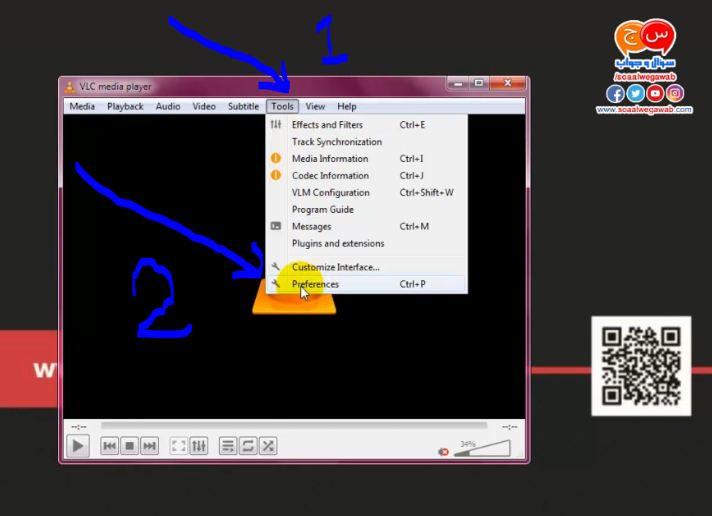Open Media Information
The height and width of the screenshot is (516, 712).
pos(366,159)
